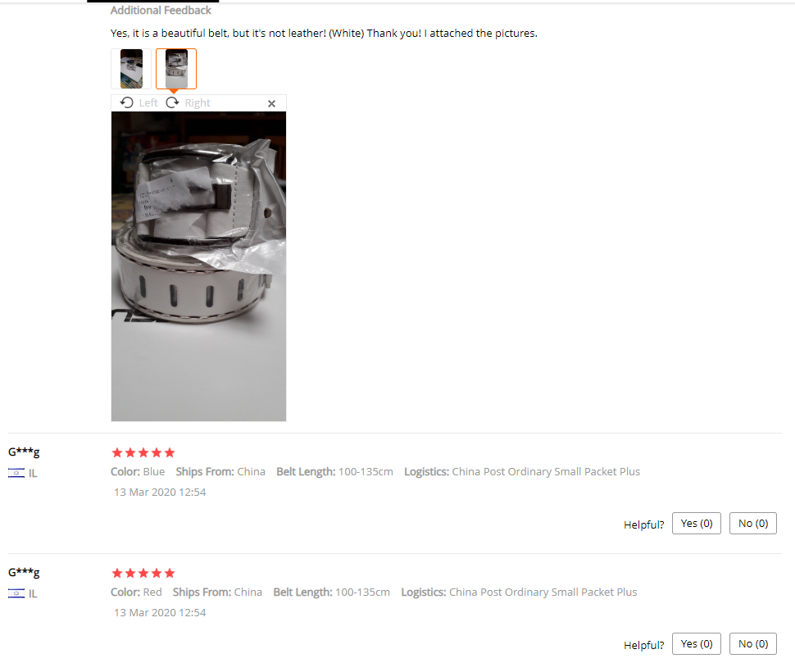This screenshot has height=672, width=795.
Task: Select the highlighted second photo thumbnail
Action: pyautogui.click(x=176, y=69)
